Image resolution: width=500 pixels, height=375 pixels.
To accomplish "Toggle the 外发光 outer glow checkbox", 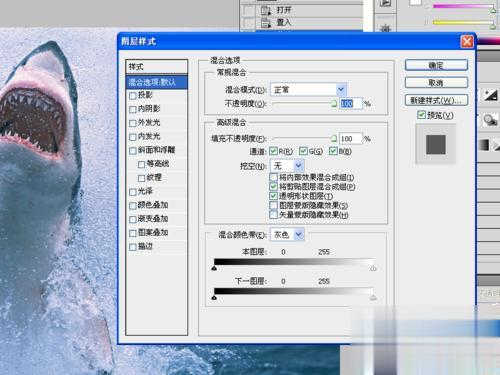I will pos(133,123).
